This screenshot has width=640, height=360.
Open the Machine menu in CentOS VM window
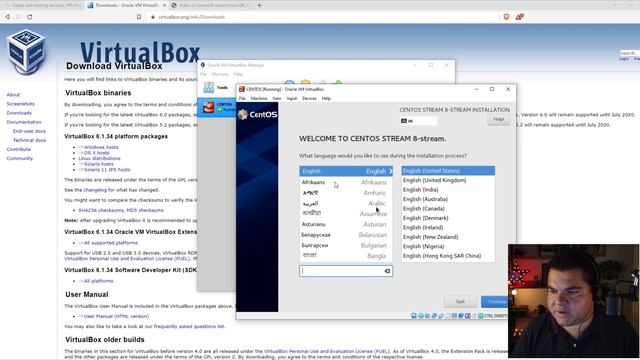coord(259,98)
